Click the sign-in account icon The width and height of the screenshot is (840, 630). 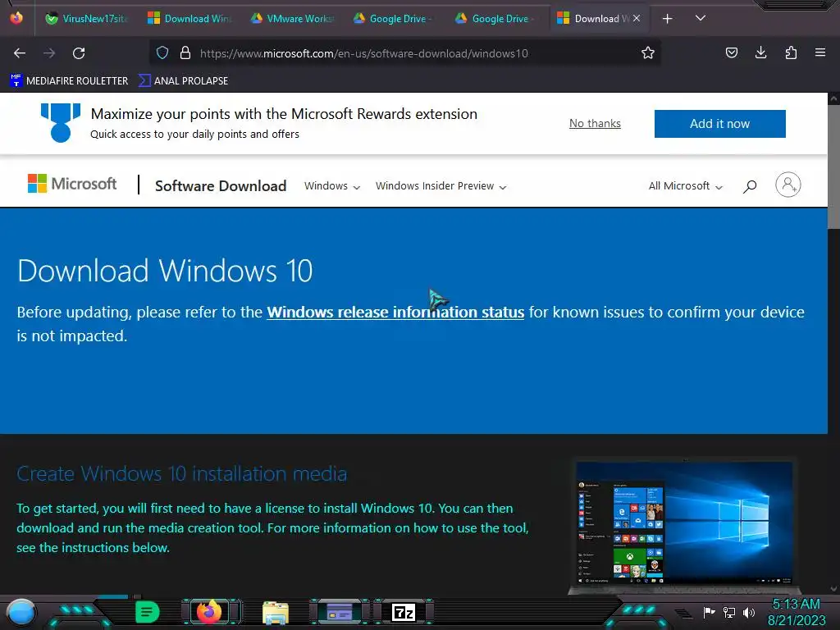(x=788, y=185)
